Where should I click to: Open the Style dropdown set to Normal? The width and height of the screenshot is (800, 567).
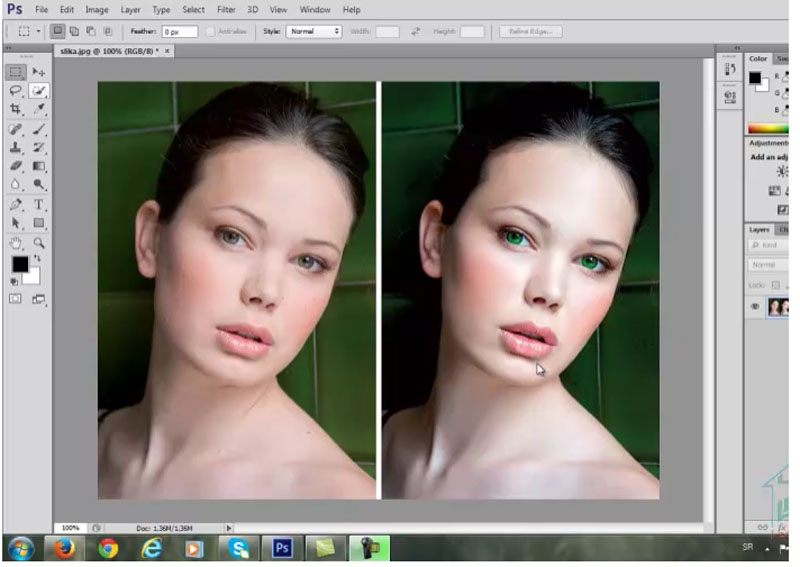[314, 31]
